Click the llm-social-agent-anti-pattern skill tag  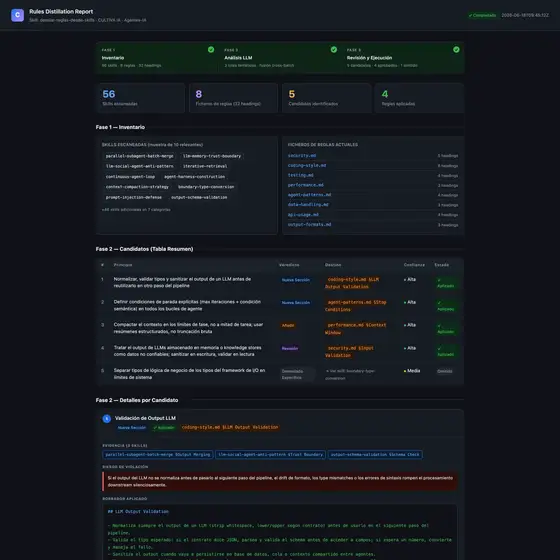[x=139, y=166]
